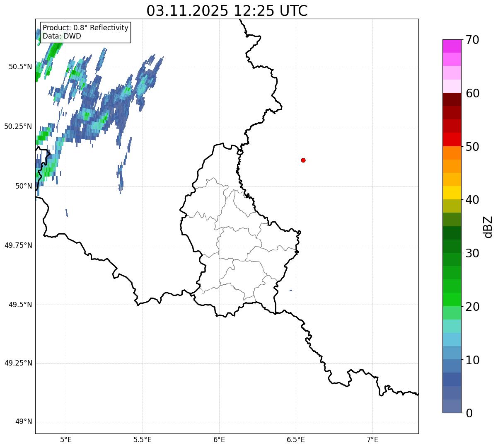Click the colorbar tick label 40
Image resolution: width=498 pixels, height=448 pixels.
coord(472,200)
